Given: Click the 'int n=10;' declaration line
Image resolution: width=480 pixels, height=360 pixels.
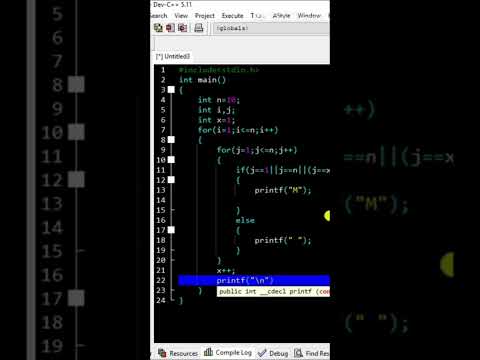Looking at the screenshot, I should pyautogui.click(x=219, y=100).
